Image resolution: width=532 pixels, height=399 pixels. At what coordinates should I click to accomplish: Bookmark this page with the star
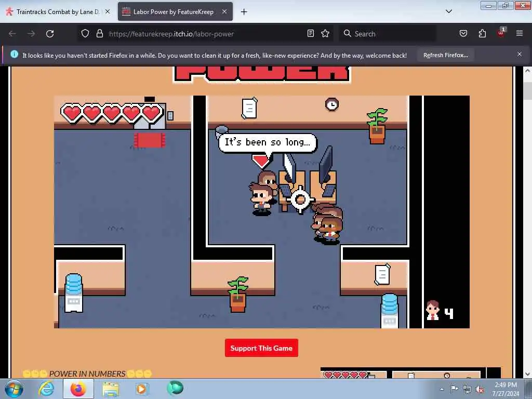[325, 33]
